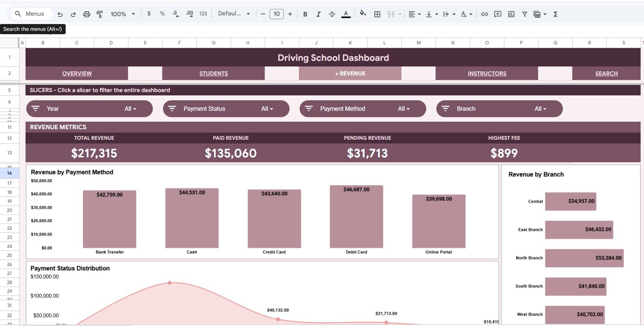The width and height of the screenshot is (644, 326).
Task: Open text rotation dropdown
Action: (466, 14)
